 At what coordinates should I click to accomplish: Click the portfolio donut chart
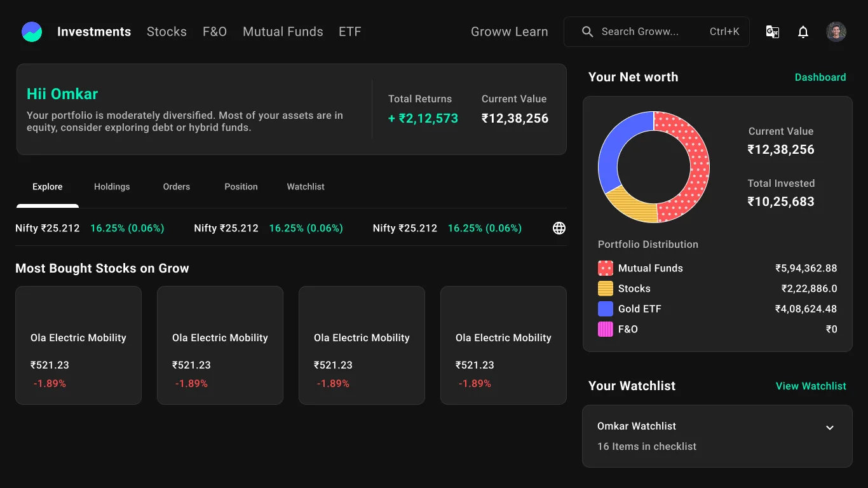pos(654,167)
